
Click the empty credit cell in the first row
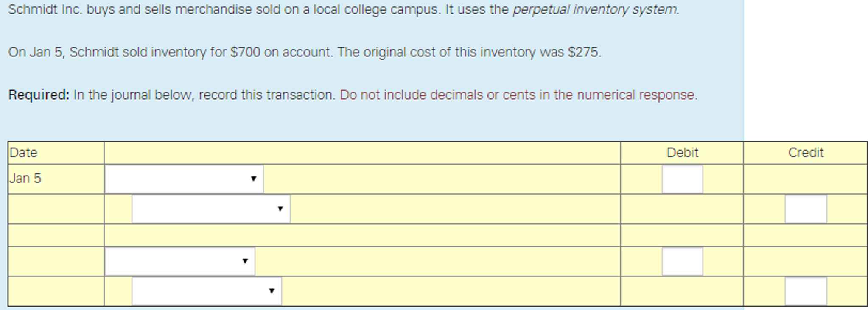(805, 179)
